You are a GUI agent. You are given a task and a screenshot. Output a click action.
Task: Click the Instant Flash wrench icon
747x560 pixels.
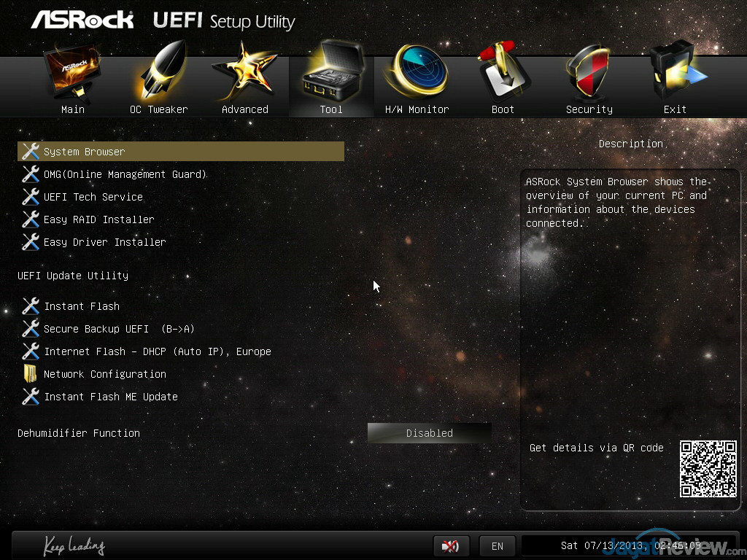[31, 306]
